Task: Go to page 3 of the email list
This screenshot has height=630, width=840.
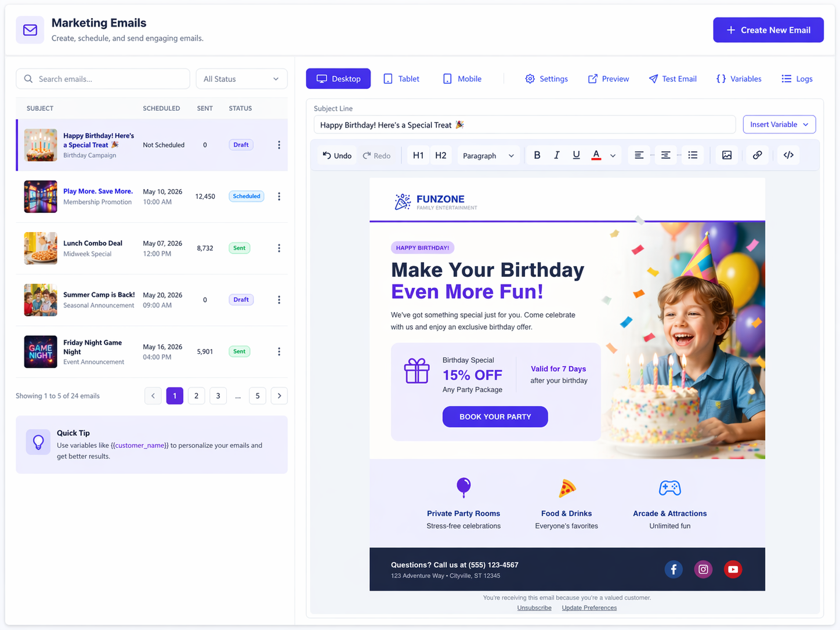Action: coord(218,395)
